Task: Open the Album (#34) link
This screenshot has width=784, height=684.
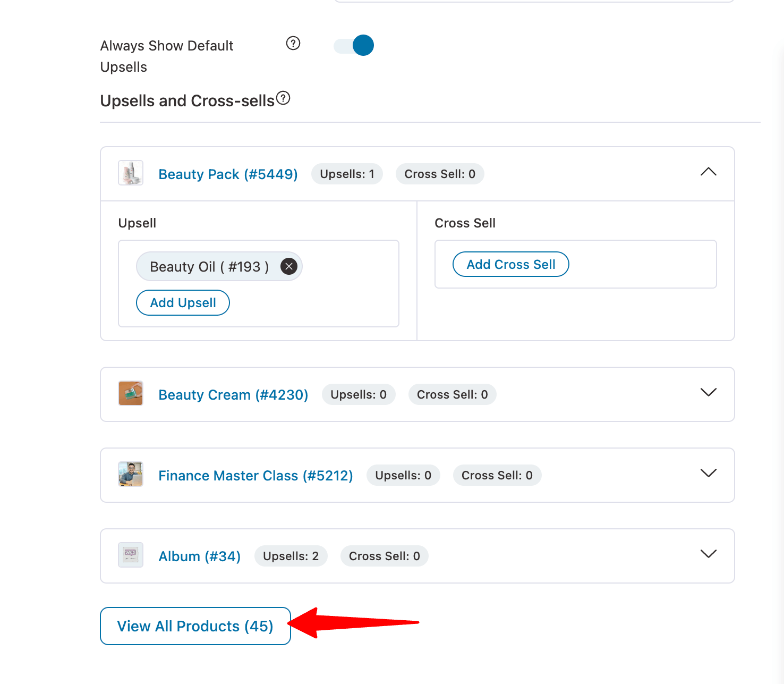Action: [x=199, y=556]
